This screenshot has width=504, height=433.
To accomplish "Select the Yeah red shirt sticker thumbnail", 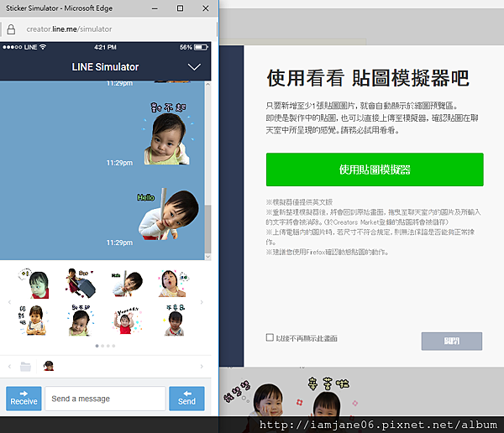I will click(127, 321).
